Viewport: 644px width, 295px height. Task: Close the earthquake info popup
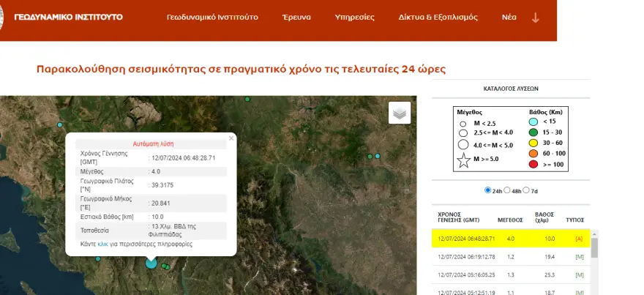(x=231, y=138)
